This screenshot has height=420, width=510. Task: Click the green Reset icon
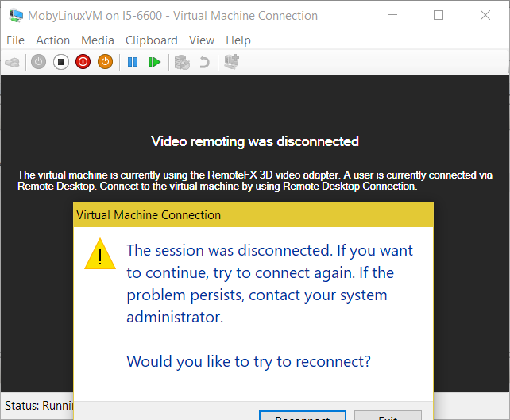[x=155, y=62]
